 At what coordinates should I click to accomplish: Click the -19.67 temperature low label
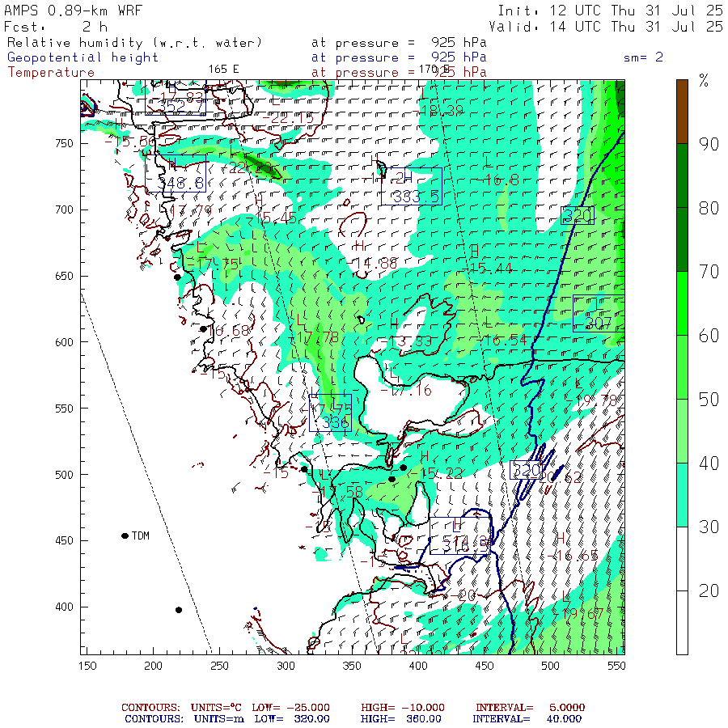[x=578, y=614]
